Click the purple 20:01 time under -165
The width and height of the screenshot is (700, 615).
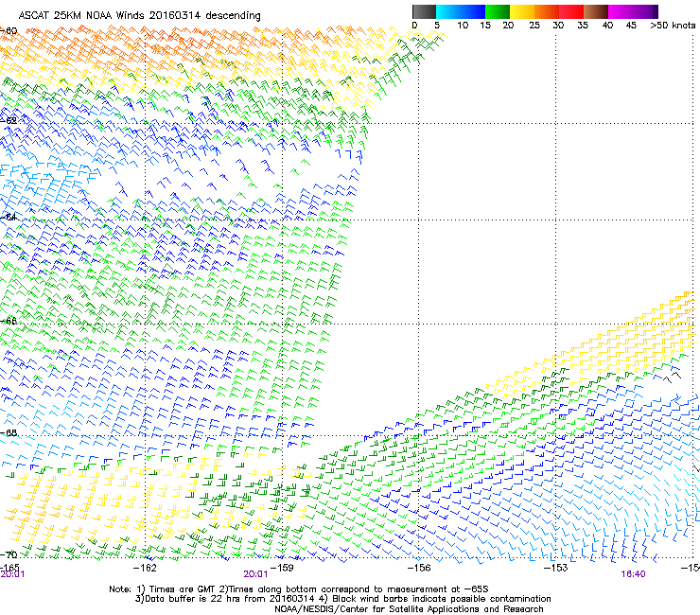point(12,574)
